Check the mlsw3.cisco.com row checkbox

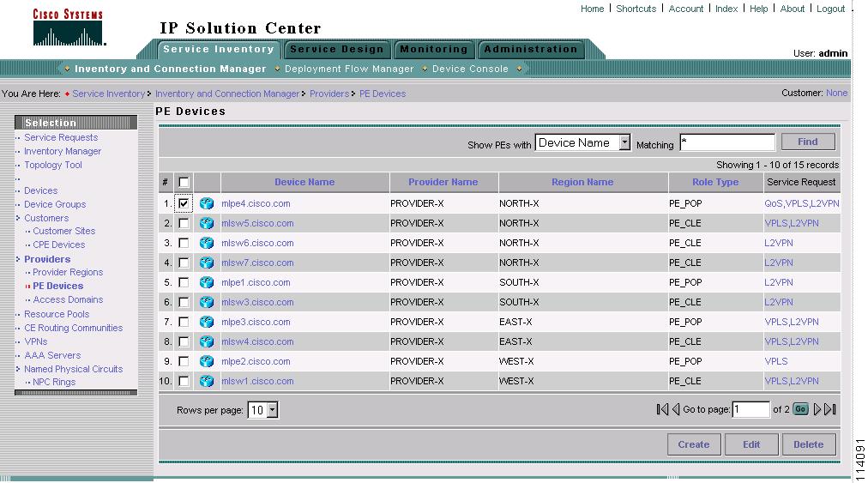[x=184, y=303]
